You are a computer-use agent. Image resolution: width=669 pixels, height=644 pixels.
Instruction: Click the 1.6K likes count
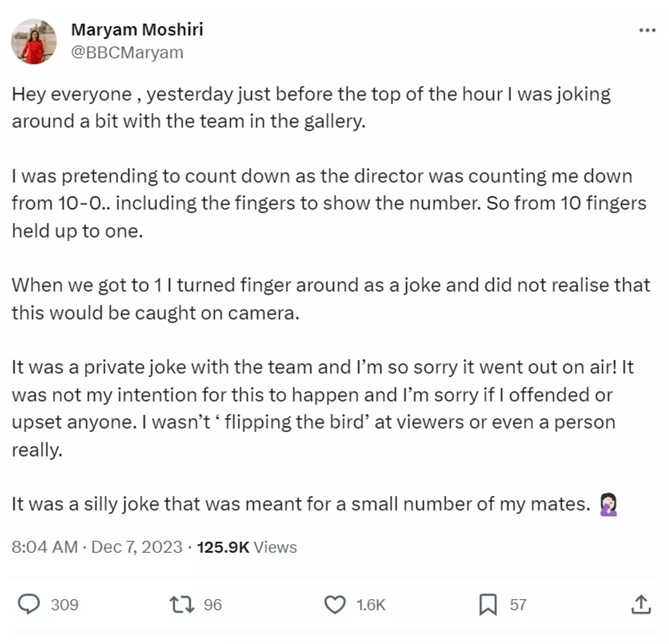370,605
